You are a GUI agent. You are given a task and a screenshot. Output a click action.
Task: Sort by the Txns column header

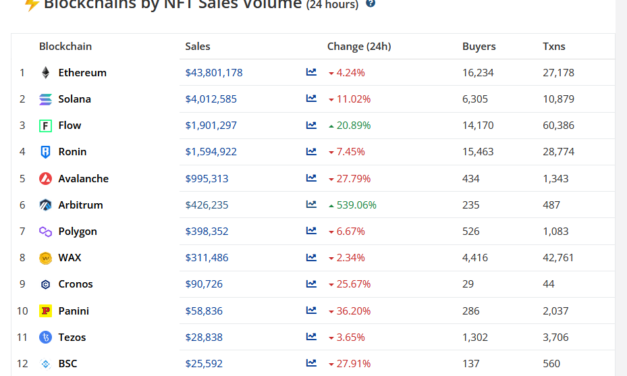point(554,46)
